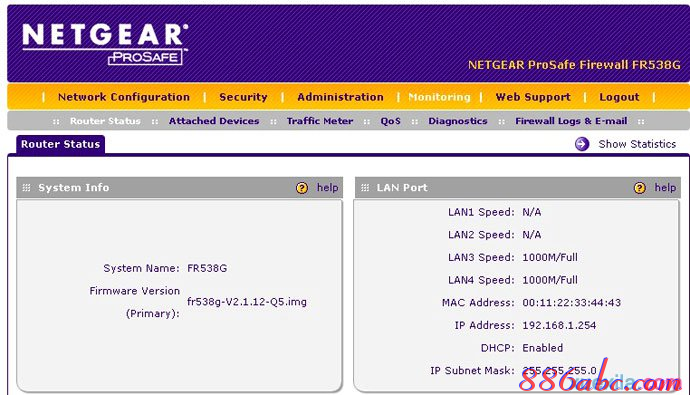This screenshot has width=690, height=395.
Task: Click Logout in the main menu
Action: 619,97
